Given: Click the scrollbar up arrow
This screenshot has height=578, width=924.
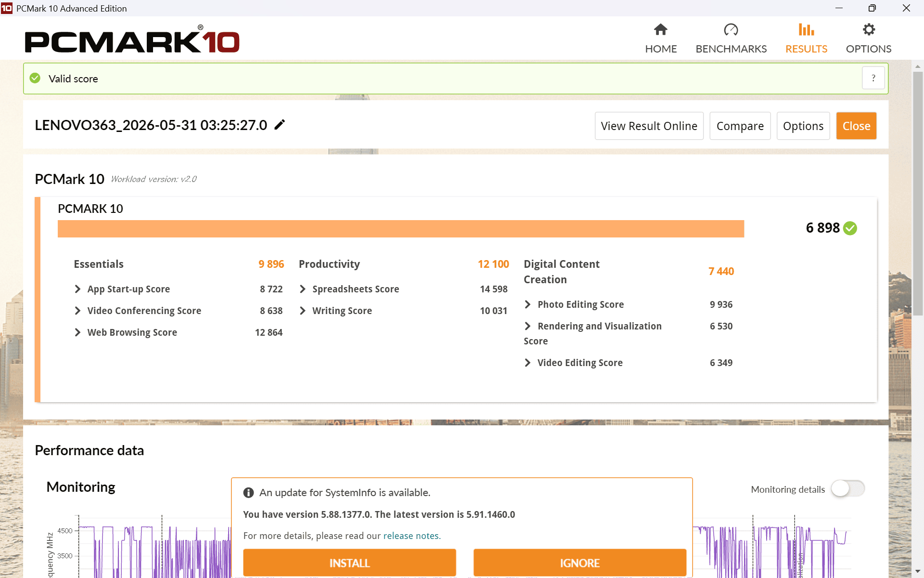Looking at the screenshot, I should pos(918,66).
